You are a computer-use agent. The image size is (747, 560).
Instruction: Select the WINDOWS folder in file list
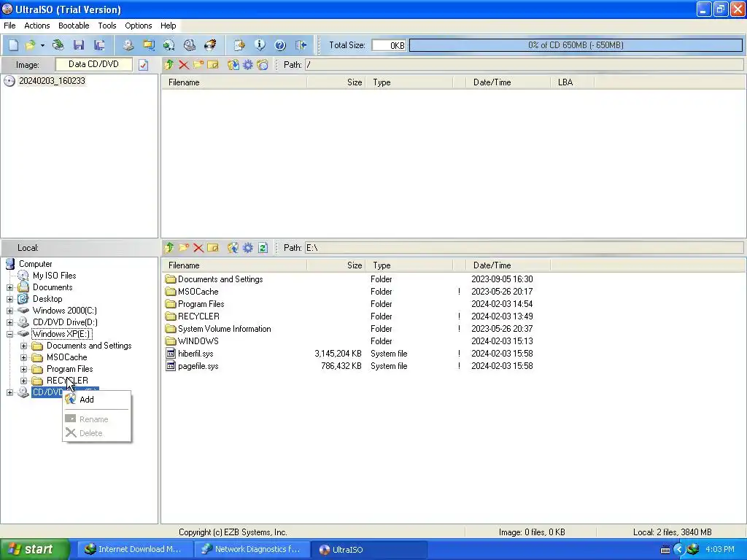[198, 341]
